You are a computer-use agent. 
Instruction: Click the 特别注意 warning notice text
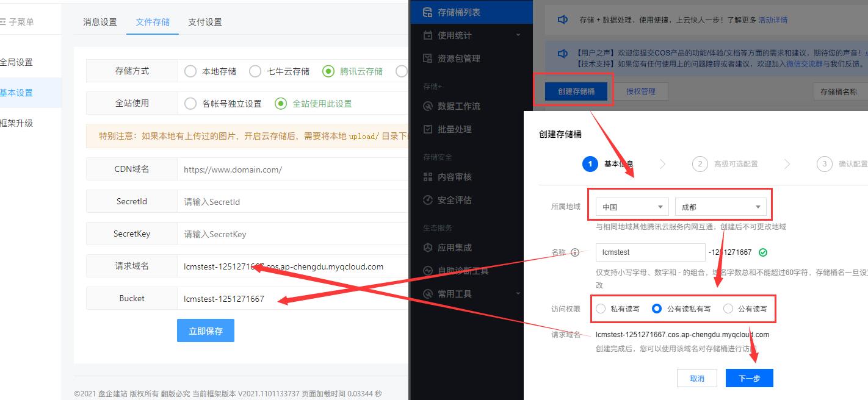(x=253, y=136)
